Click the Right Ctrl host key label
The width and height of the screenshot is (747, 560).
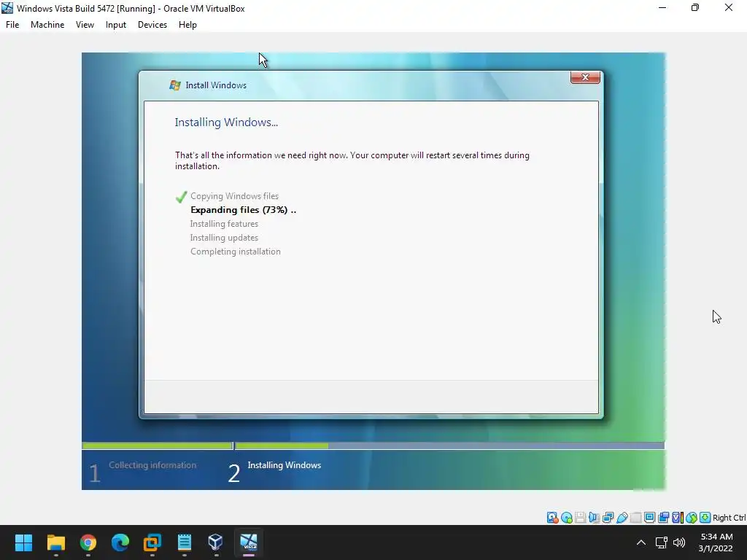coord(729,518)
